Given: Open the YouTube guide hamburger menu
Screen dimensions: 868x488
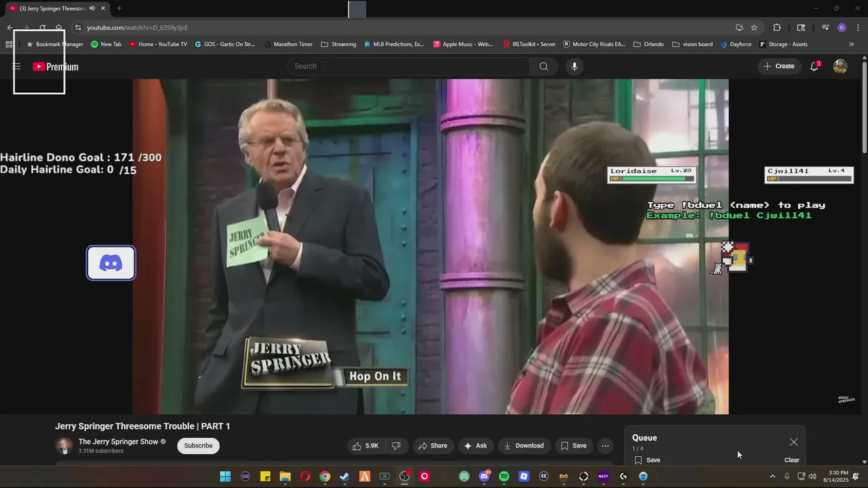Looking at the screenshot, I should (x=16, y=66).
